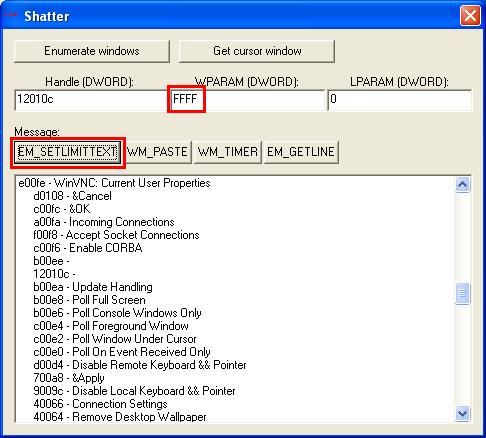This screenshot has height=438, width=486.
Task: Select the Disable Local Keyboard && Pointer entry
Action: (134, 391)
